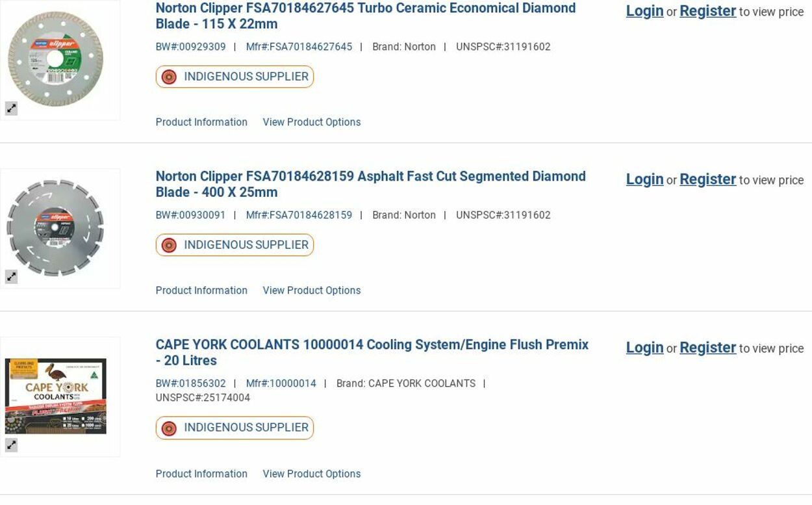Click Indigenous Supplier badge on Cape York Coolants
The width and height of the screenshot is (812, 505).
235,428
